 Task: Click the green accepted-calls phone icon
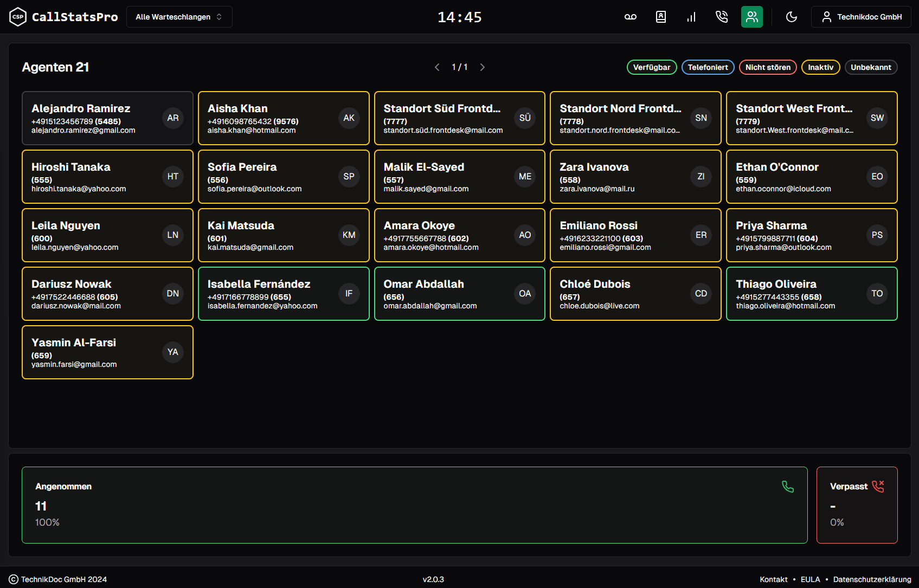pyautogui.click(x=787, y=487)
